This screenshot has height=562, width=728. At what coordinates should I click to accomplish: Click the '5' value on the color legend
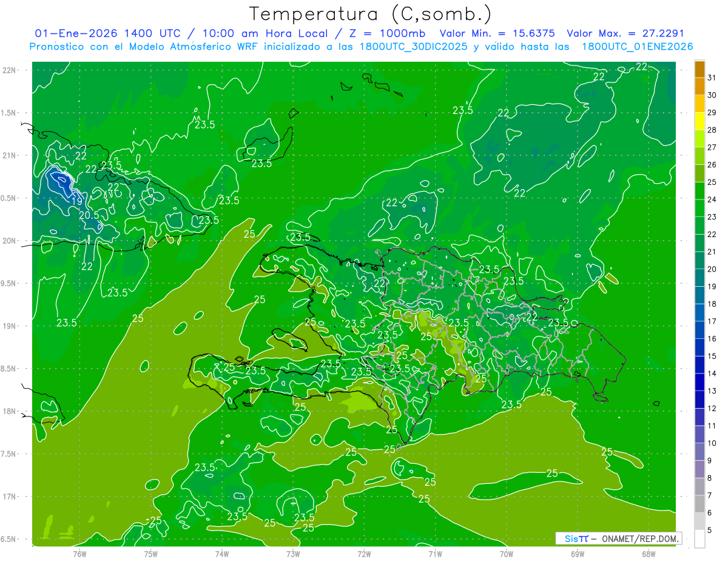(x=710, y=530)
